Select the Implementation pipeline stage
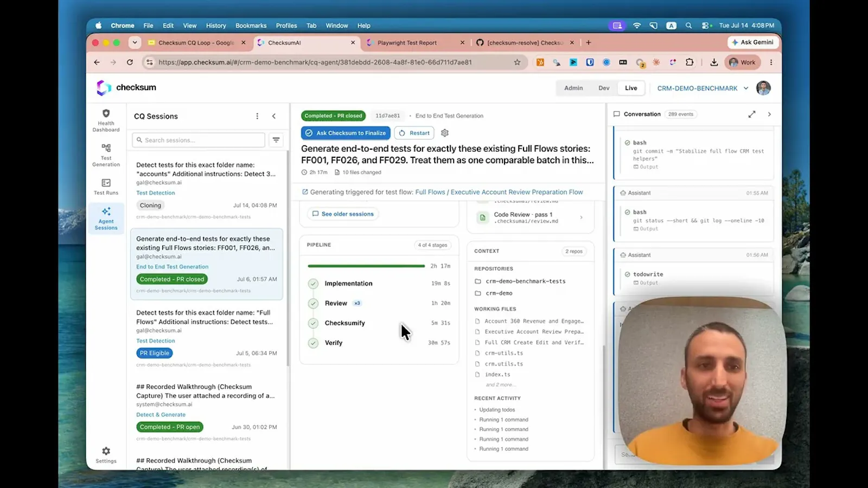The image size is (868, 488). click(x=379, y=284)
